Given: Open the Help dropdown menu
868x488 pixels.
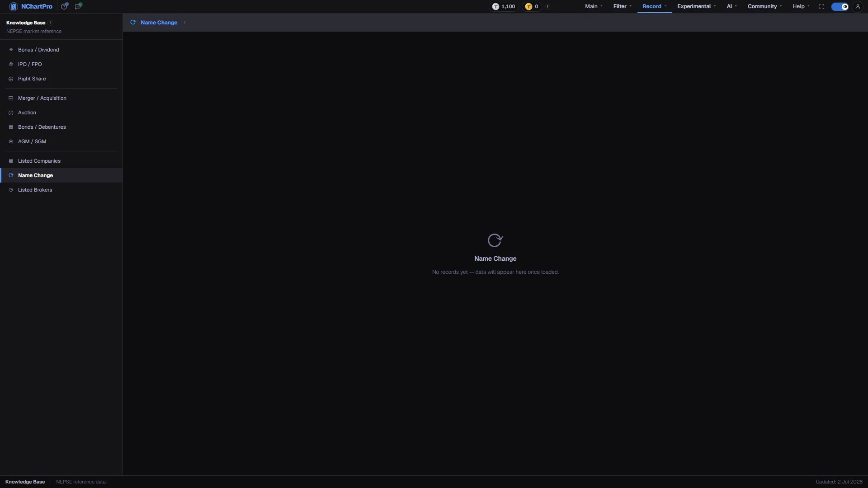Looking at the screenshot, I should pyautogui.click(x=801, y=6).
